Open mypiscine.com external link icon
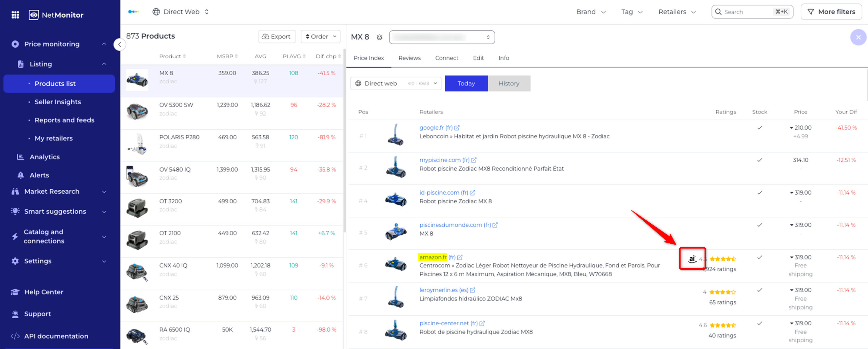868x349 pixels. pos(474,160)
